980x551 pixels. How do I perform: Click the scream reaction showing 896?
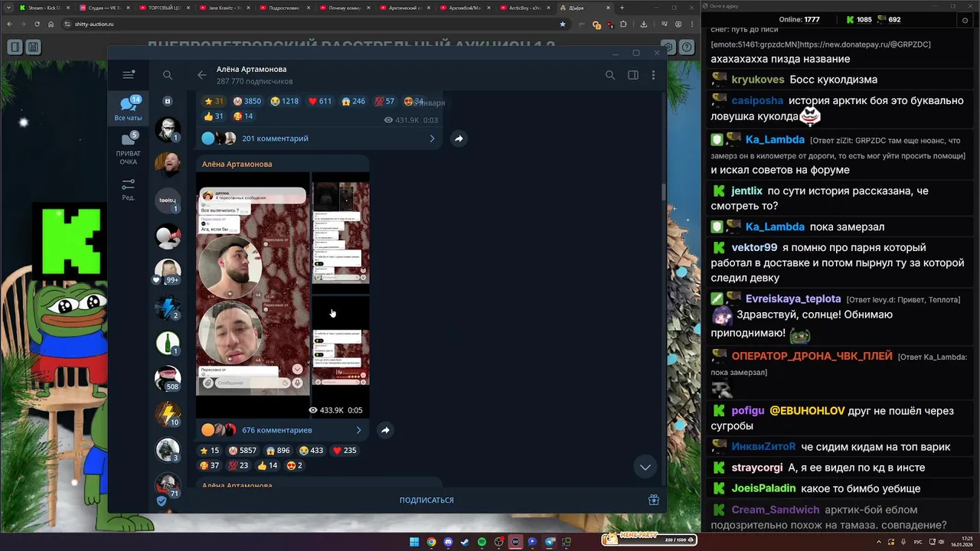click(x=278, y=451)
